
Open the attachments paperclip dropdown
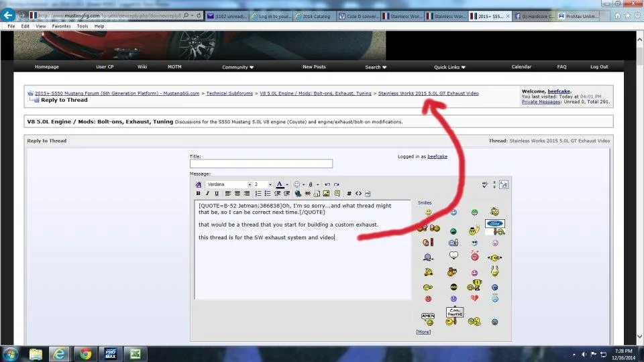coord(317,185)
